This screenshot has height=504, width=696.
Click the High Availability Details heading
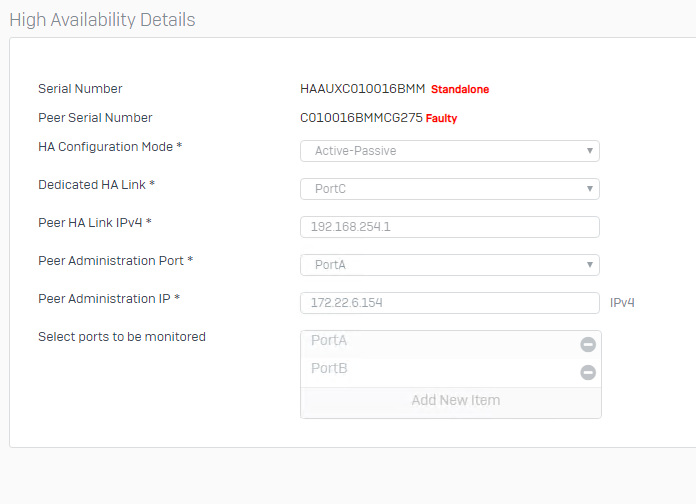(x=103, y=20)
